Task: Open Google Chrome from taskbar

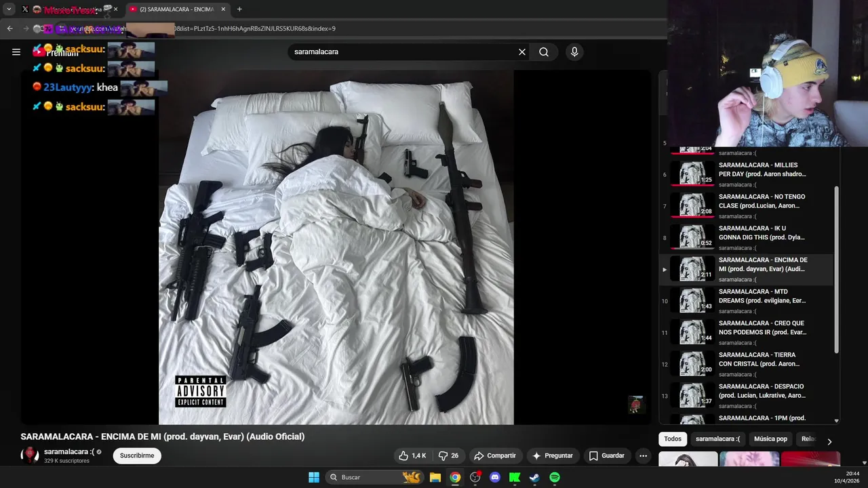Action: 455,477
